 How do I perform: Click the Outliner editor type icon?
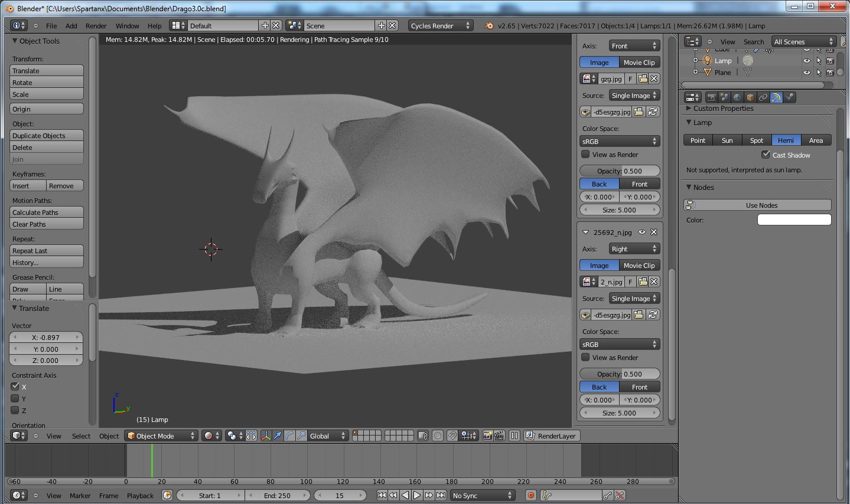pyautogui.click(x=692, y=41)
